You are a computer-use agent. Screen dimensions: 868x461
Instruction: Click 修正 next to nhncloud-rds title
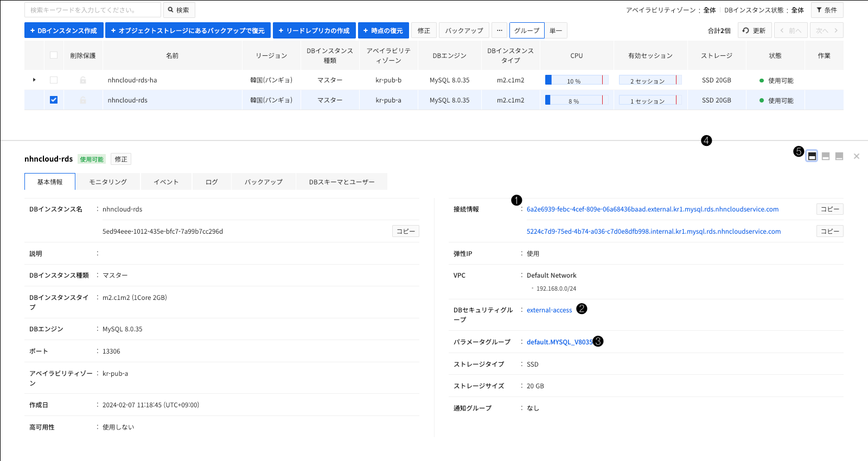point(121,159)
